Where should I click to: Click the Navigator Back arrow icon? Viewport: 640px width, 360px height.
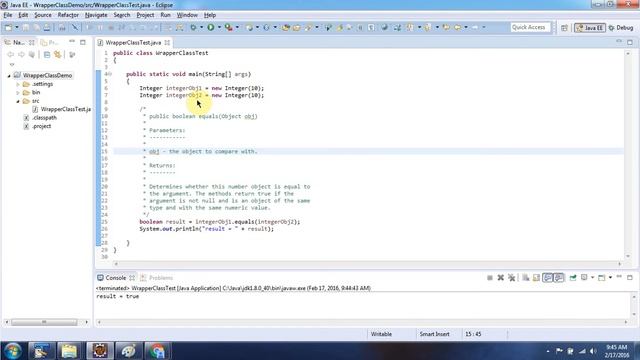point(10,54)
